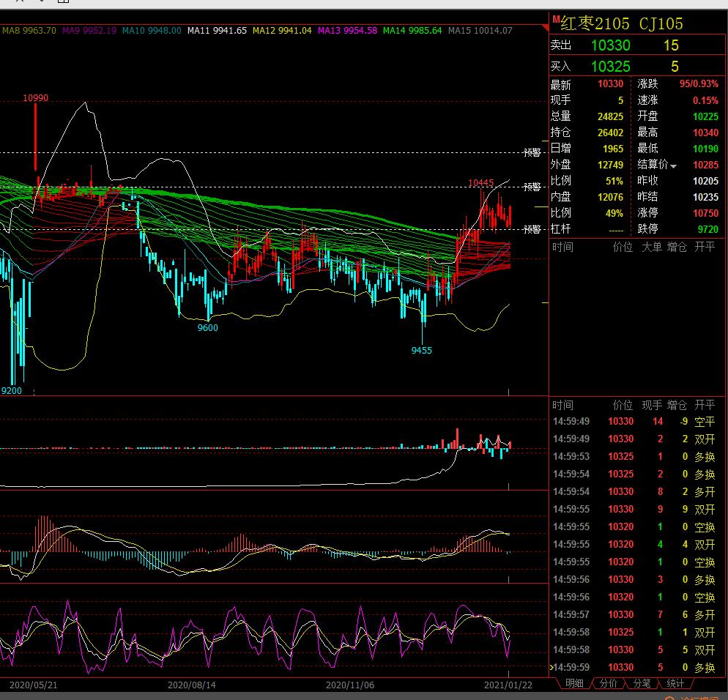Select the MA10 9948.00 indicator label
This screenshot has height=700, width=728.
point(152,31)
